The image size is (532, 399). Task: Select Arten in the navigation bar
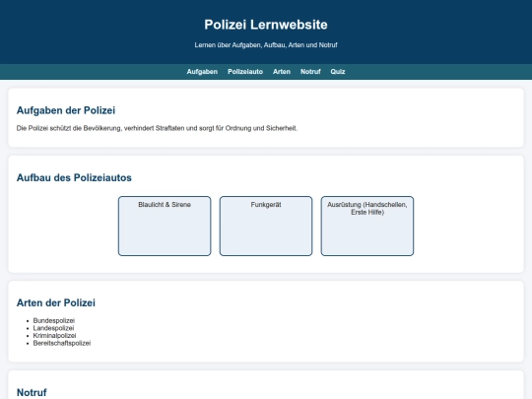coord(282,72)
